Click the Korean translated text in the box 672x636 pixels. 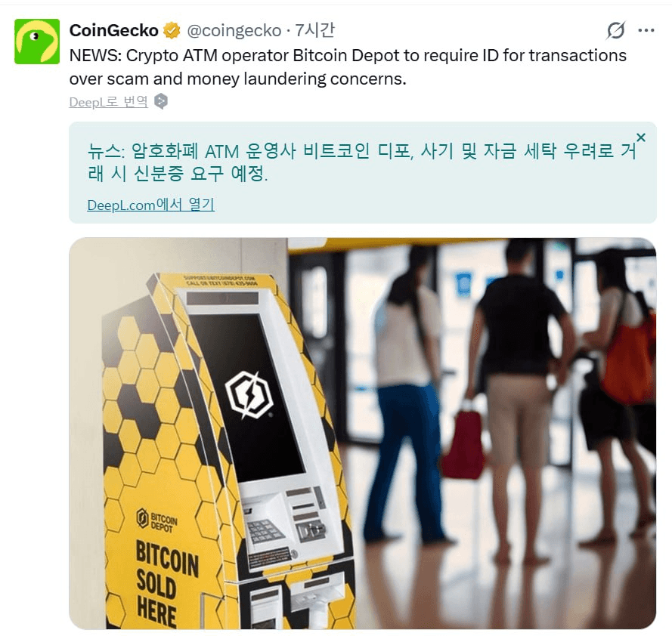pyautogui.click(x=362, y=162)
